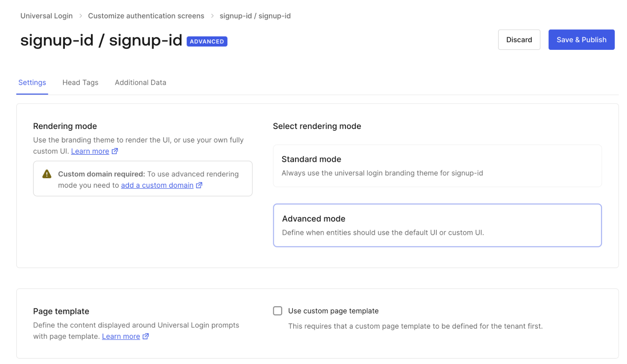
Task: Click external link icon beside Rendering mode Learn more
Action: pos(114,151)
